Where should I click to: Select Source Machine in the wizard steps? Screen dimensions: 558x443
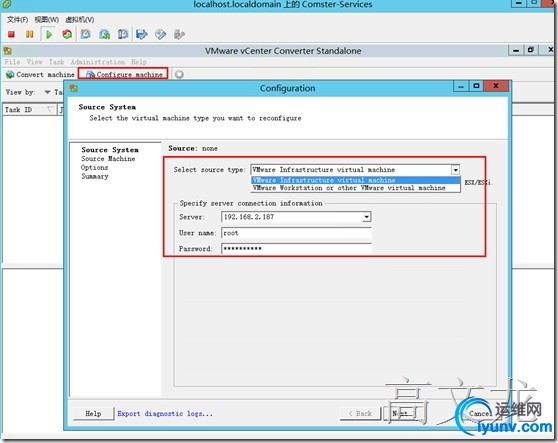tap(108, 159)
